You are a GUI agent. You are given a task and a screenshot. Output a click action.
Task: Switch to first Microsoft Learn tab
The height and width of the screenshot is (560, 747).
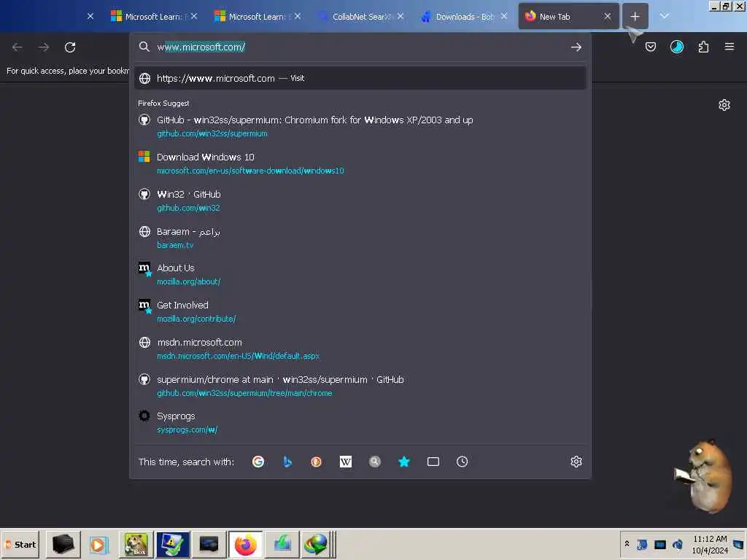click(x=149, y=17)
